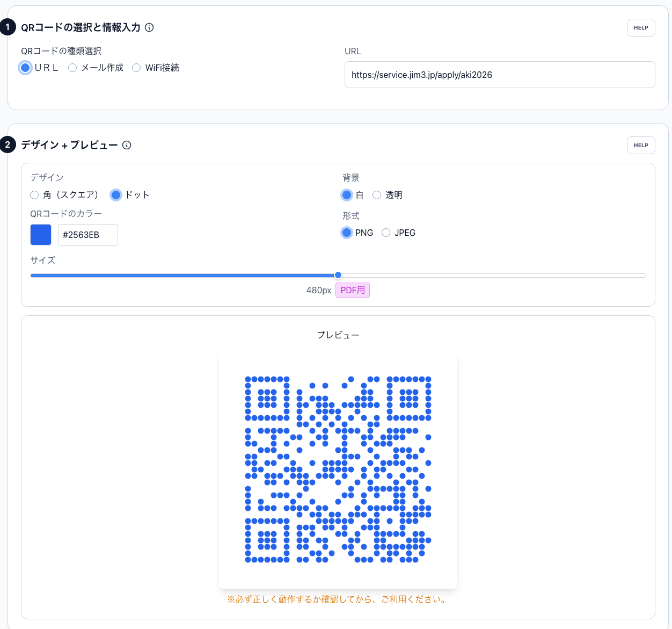Click the デザイン label above style options
Viewport: 672px width, 629px height.
pos(47,178)
